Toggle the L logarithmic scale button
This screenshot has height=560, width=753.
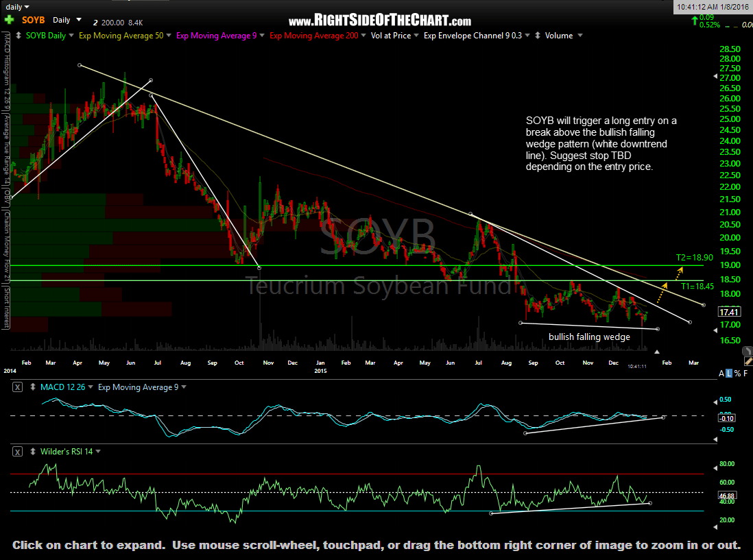pos(729,373)
